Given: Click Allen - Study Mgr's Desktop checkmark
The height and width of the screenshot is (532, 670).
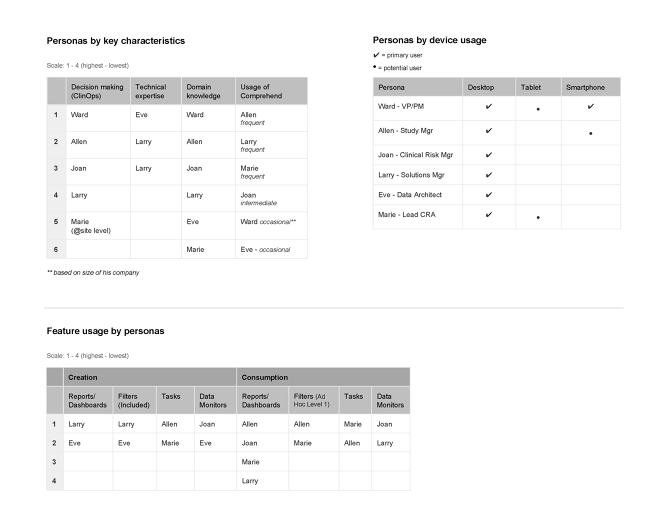Looking at the screenshot, I should pyautogui.click(x=488, y=131).
